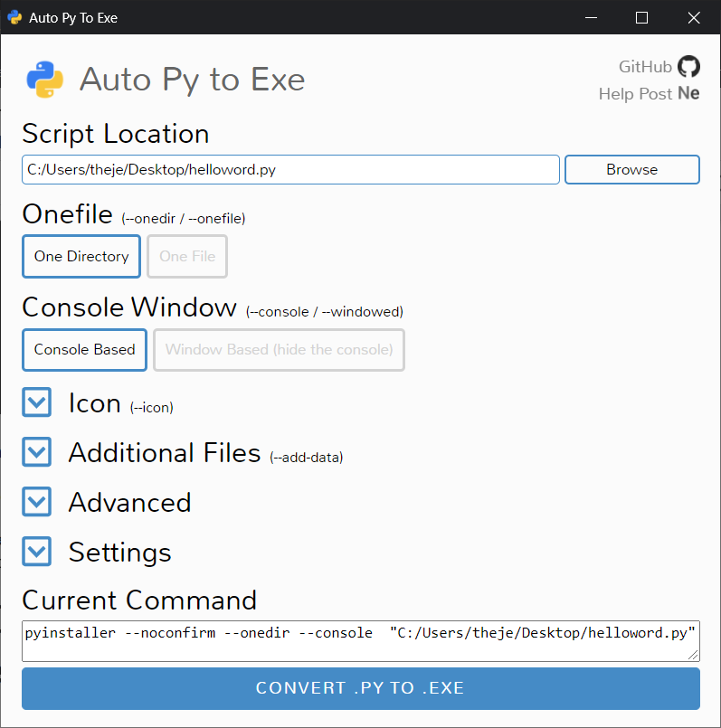Close the Auto Py To Exe window
Image resolution: width=721 pixels, height=728 pixels.
[x=694, y=18]
